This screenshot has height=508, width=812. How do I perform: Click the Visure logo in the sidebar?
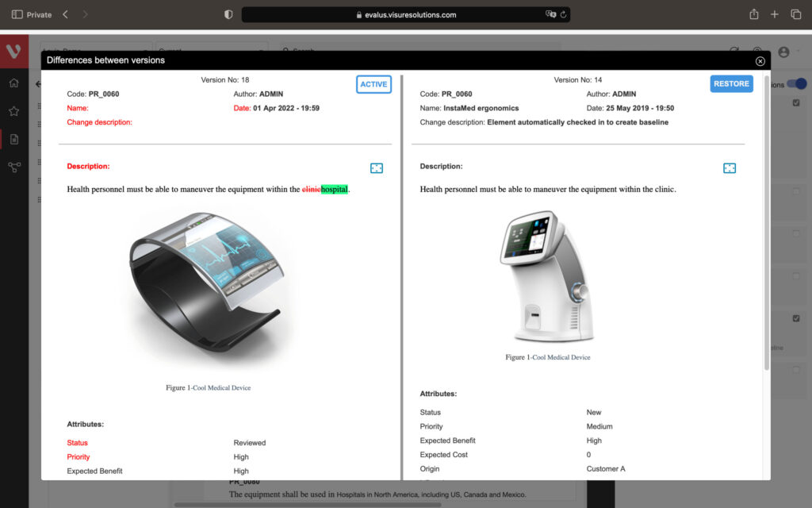pyautogui.click(x=13, y=52)
